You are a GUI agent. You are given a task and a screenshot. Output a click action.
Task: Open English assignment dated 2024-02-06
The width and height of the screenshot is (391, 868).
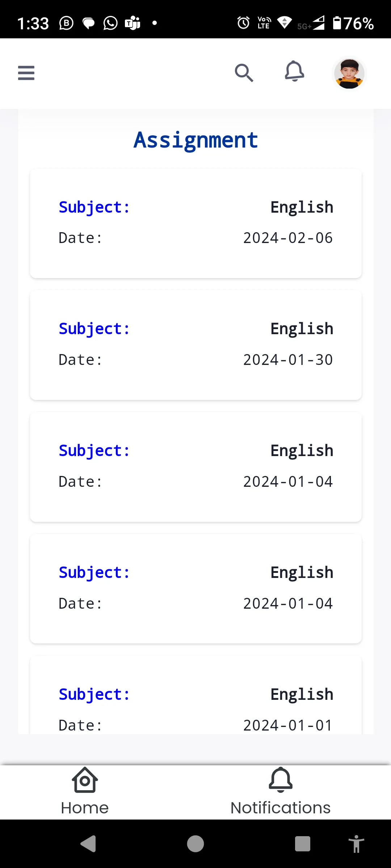click(x=195, y=223)
